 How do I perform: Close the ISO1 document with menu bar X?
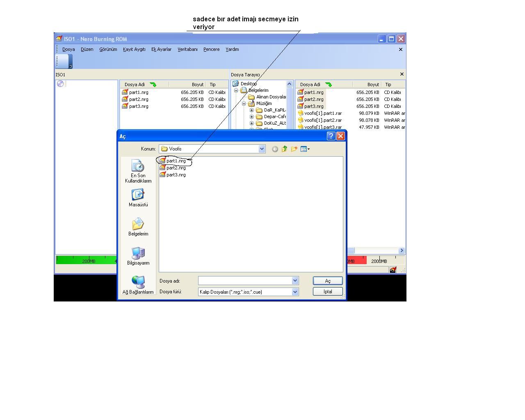click(x=401, y=49)
